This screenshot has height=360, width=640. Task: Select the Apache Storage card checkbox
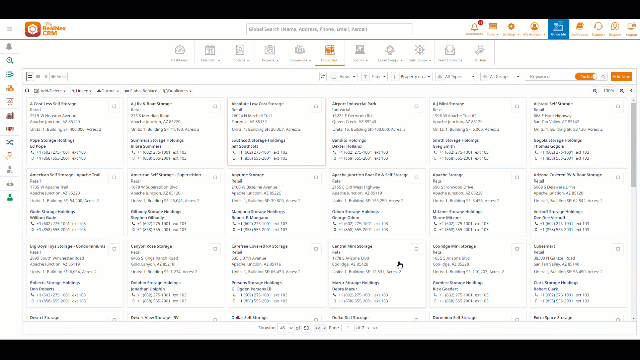pyautogui.click(x=517, y=178)
